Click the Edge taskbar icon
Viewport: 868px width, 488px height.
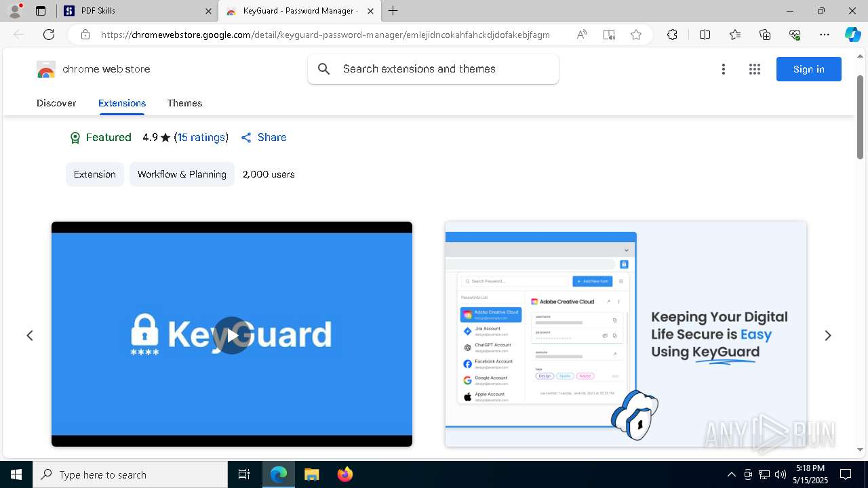point(279,474)
